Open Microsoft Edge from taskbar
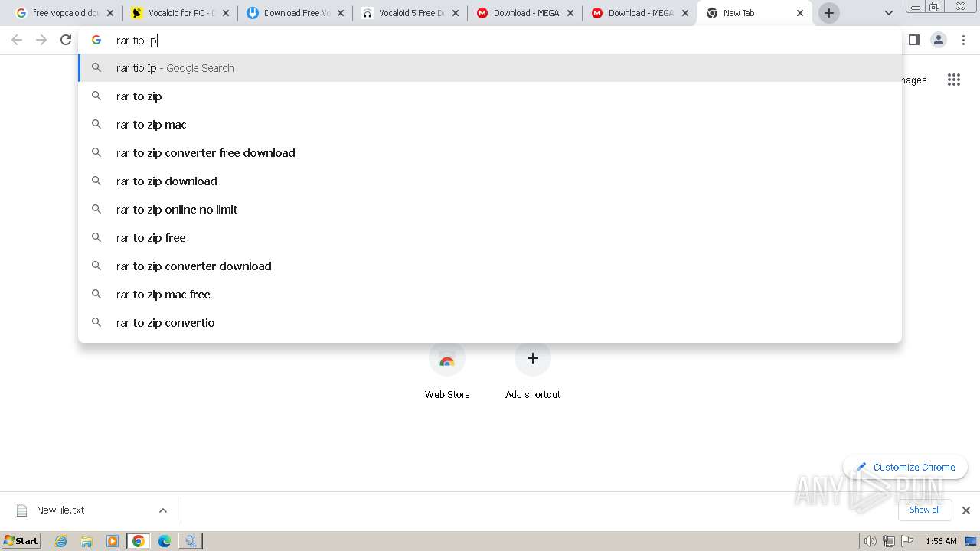This screenshot has height=551, width=980. click(165, 541)
